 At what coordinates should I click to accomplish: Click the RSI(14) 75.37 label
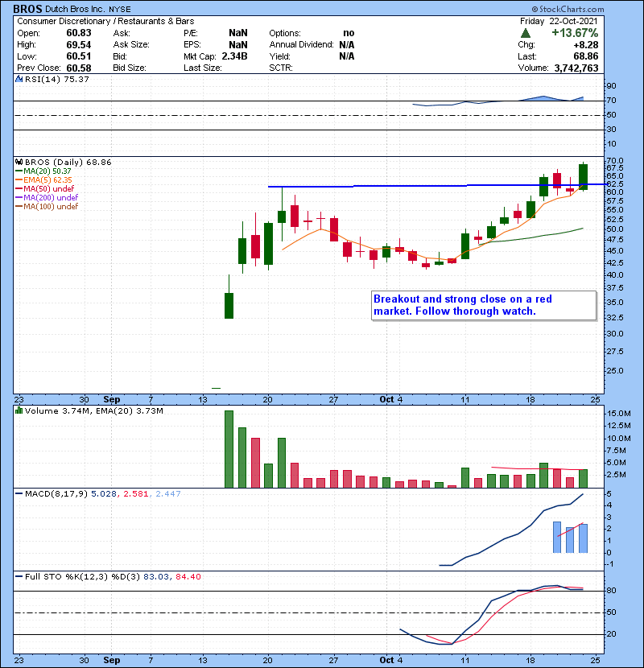(56, 79)
